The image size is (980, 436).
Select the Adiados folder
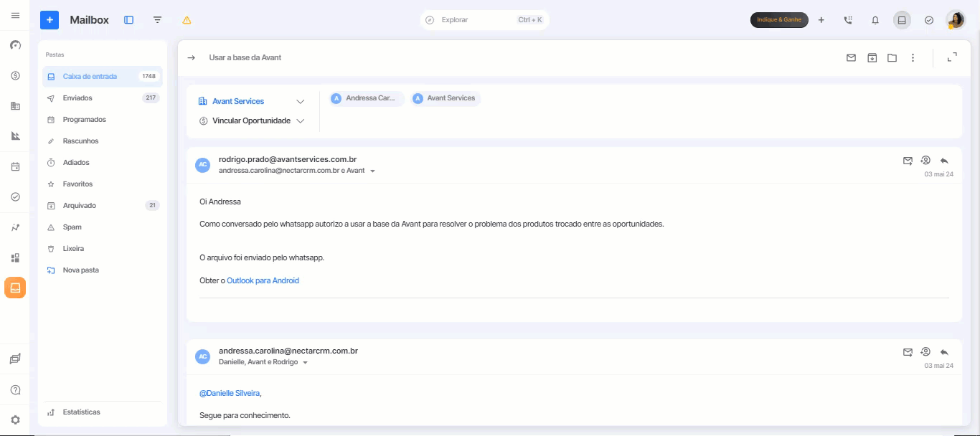[x=103, y=162]
